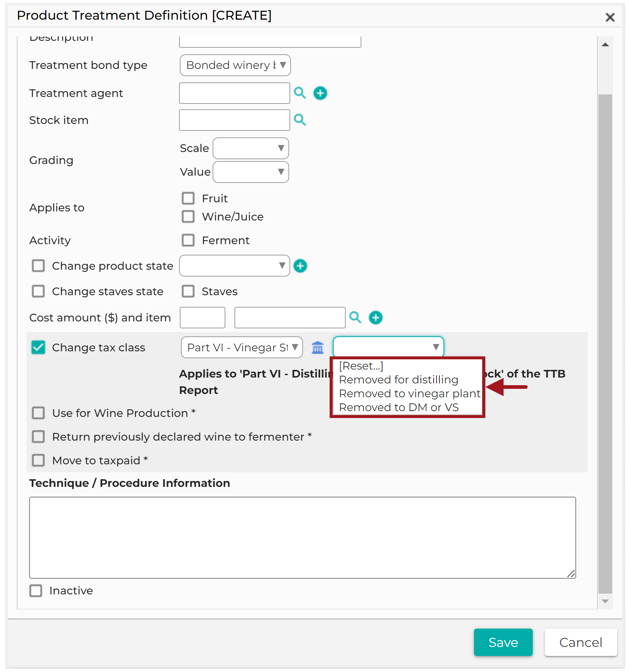Open the Part VI - Vinegar tax class dropdown
The image size is (629, 672).
[242, 347]
